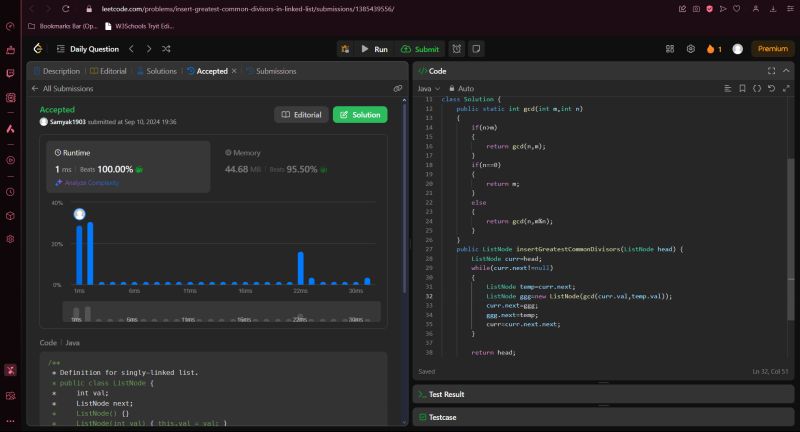Open the W3Schools Tryit bookmark

tap(139, 26)
